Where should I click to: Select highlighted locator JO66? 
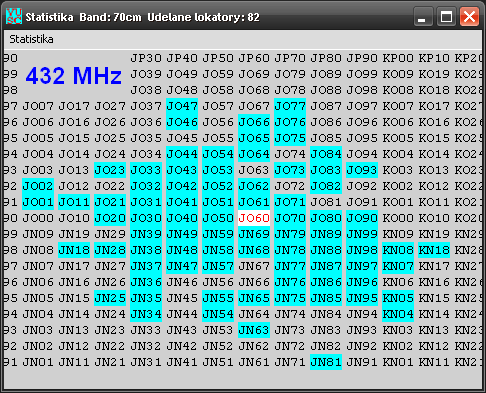pyautogui.click(x=254, y=122)
